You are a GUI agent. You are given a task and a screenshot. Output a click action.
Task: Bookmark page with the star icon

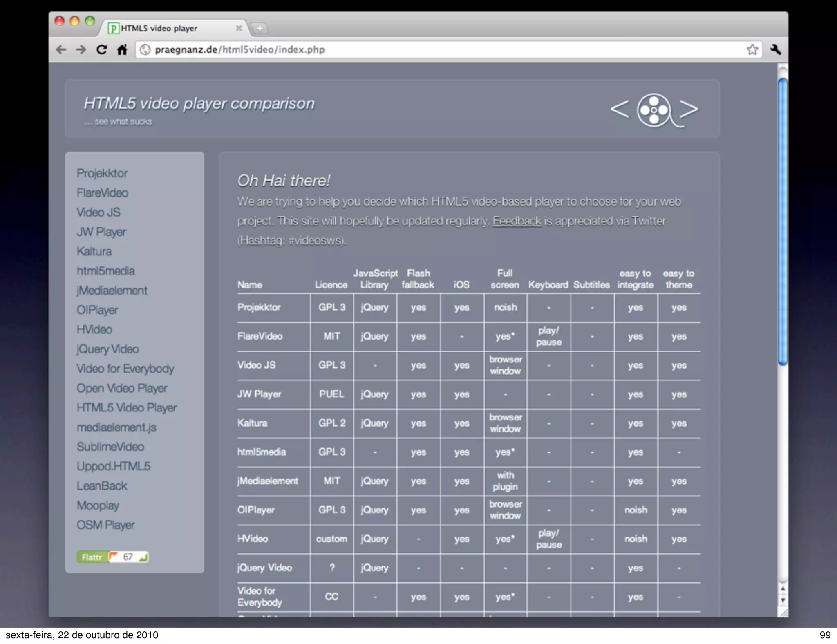752,49
